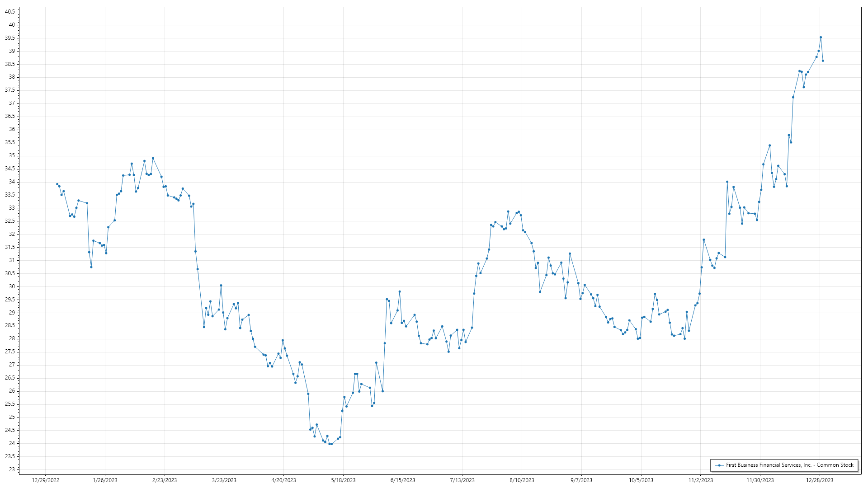
Task: Click the 12/28/2023 x-axis date label
Action: (x=820, y=480)
